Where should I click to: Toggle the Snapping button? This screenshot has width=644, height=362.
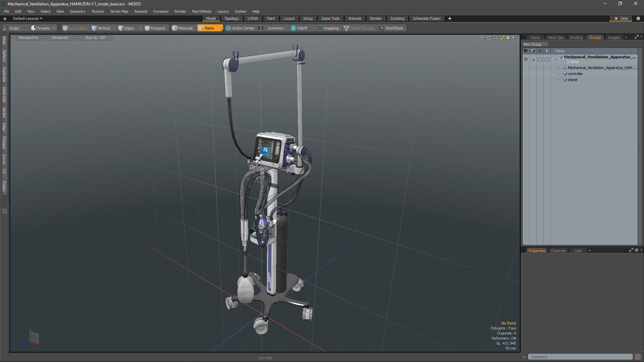[328, 28]
